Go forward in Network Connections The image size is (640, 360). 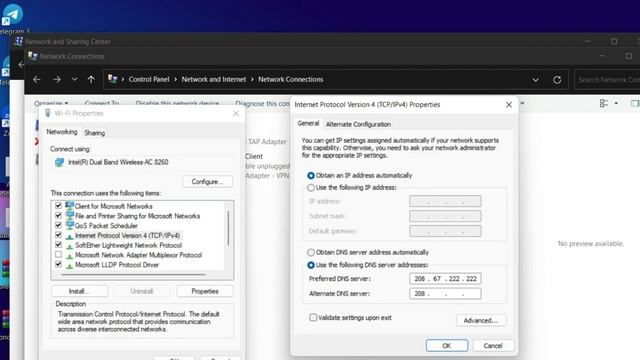[x=57, y=80]
